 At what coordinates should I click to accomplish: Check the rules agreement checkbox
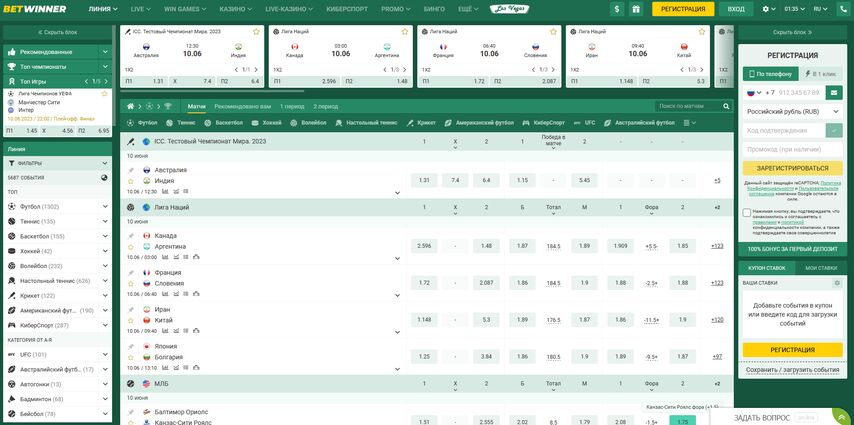(x=747, y=212)
